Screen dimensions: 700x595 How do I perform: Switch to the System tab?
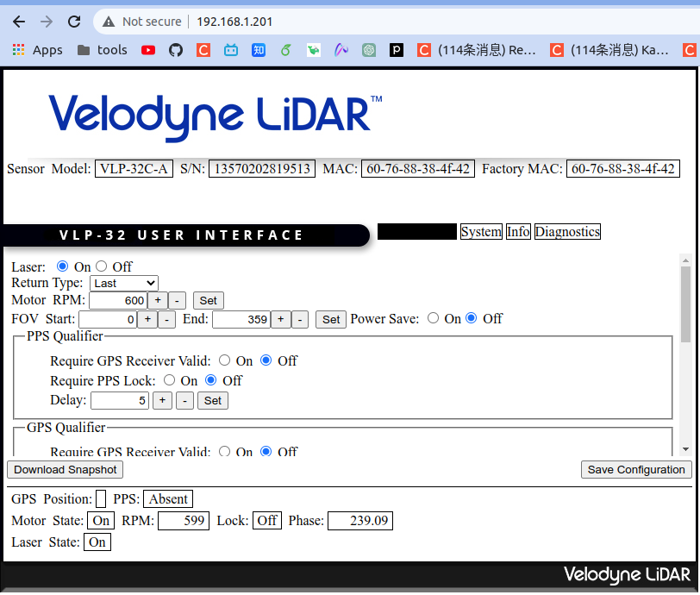coord(481,231)
